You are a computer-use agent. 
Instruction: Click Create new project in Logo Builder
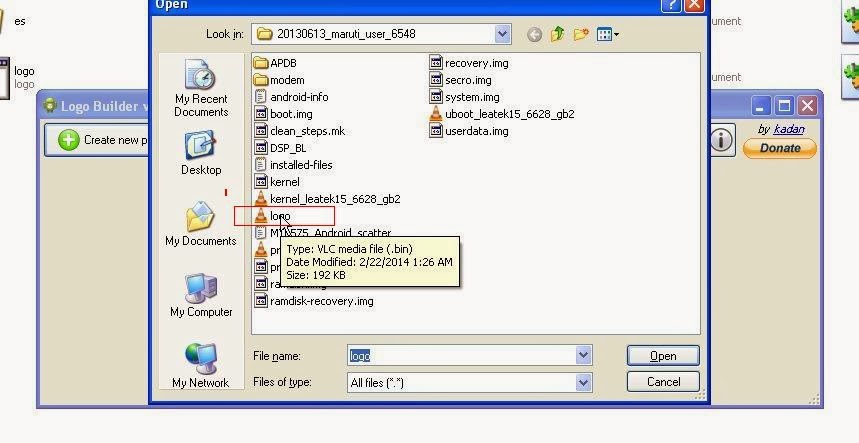point(98,140)
